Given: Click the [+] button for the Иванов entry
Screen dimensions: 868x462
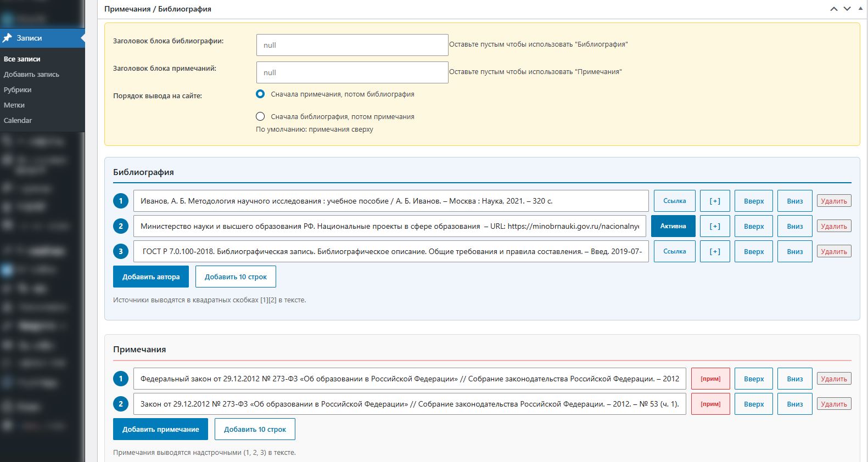Looking at the screenshot, I should [715, 201].
